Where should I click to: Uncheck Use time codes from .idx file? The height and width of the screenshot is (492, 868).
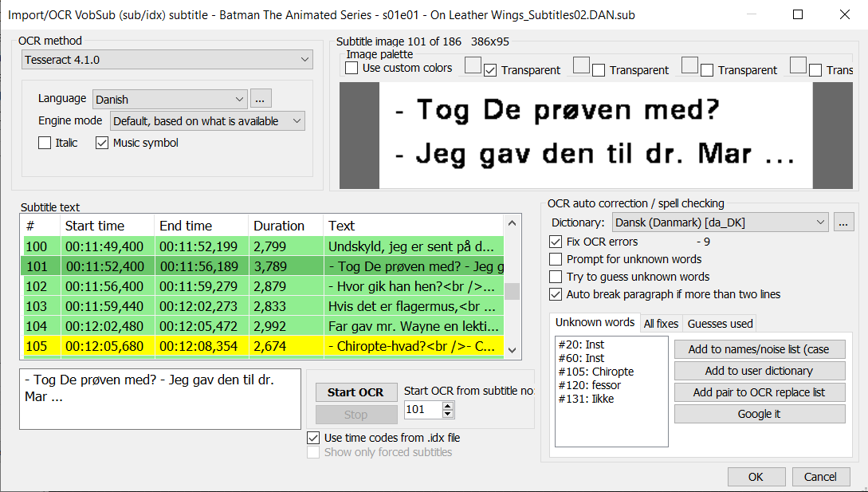pyautogui.click(x=313, y=437)
